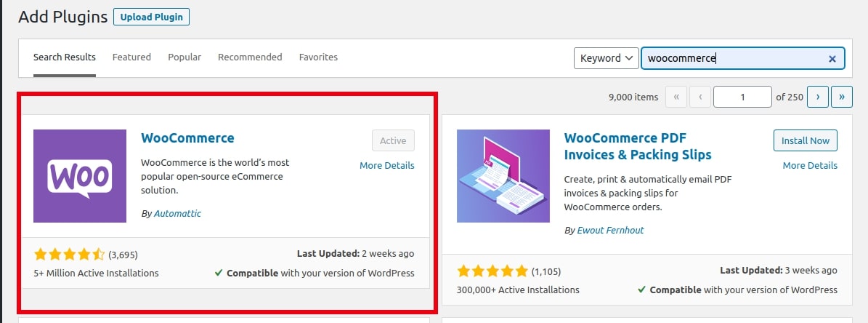Click the '5+ Million Active Installations' text
The image size is (868, 323).
[97, 273]
